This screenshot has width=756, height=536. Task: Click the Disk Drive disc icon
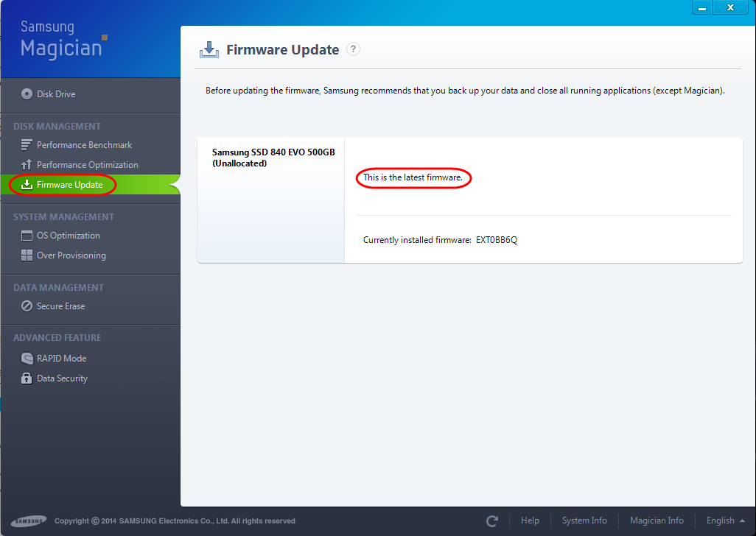coord(27,94)
